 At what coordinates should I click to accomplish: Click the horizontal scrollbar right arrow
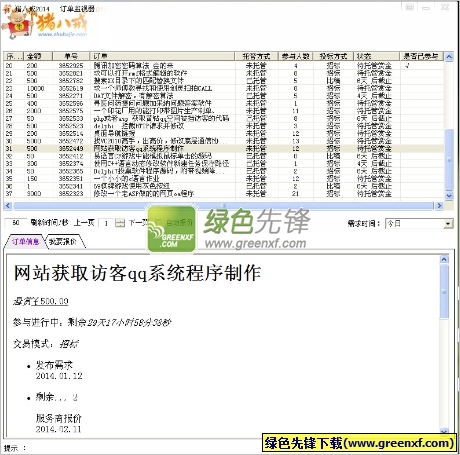(439, 206)
